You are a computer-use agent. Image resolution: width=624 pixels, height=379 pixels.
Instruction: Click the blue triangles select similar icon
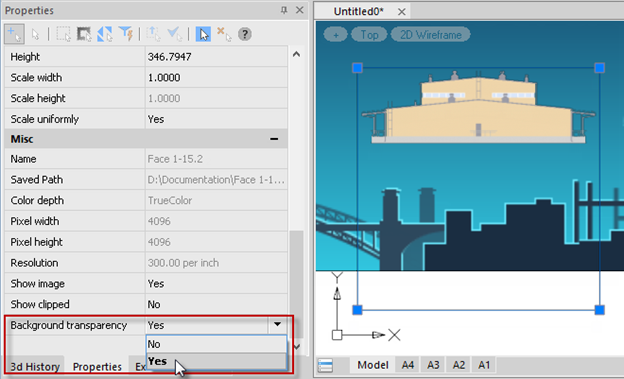tap(105, 34)
